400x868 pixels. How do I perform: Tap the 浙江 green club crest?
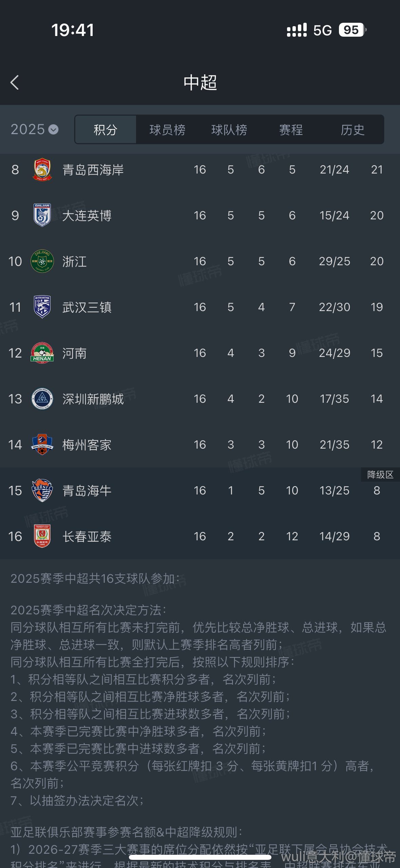pyautogui.click(x=42, y=261)
